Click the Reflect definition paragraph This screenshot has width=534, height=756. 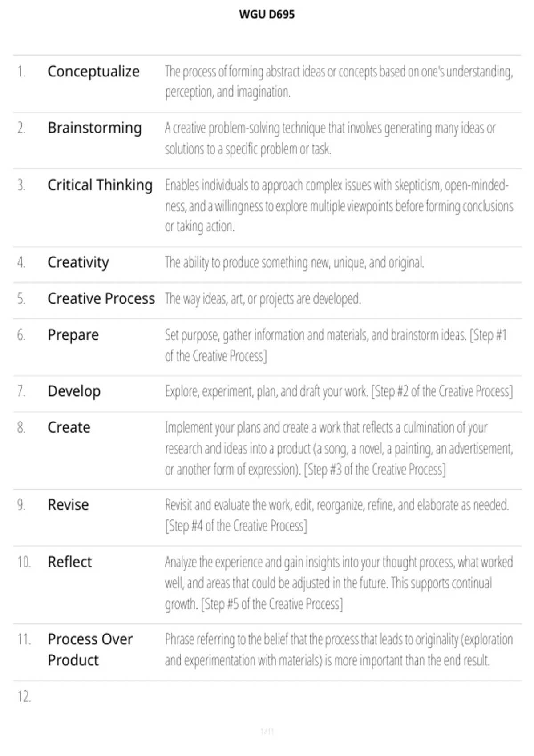pos(339,583)
